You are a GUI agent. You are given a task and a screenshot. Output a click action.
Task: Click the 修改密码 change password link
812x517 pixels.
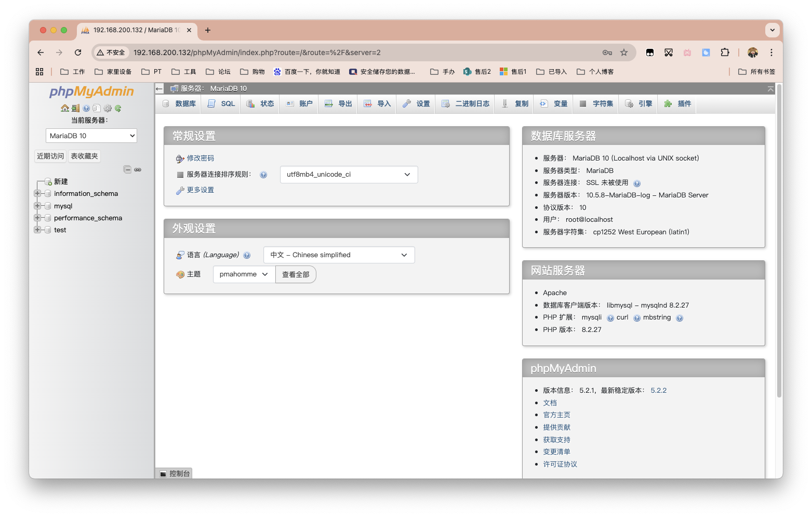(201, 158)
